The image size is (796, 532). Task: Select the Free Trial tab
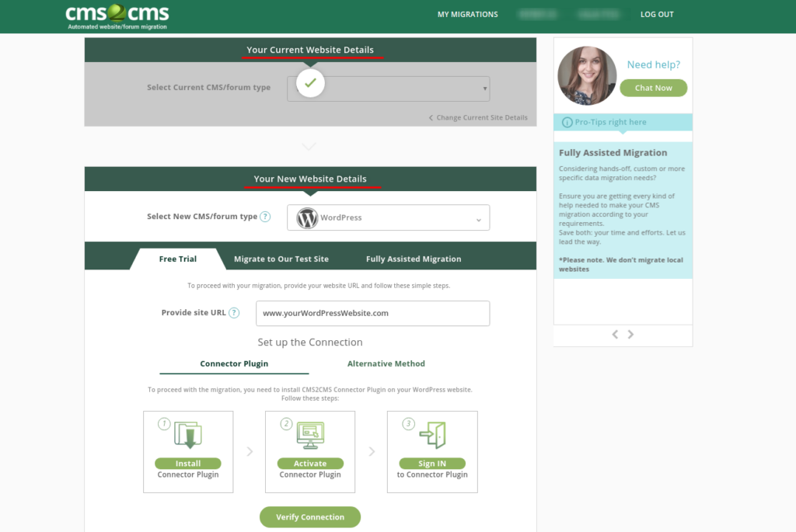(x=178, y=259)
